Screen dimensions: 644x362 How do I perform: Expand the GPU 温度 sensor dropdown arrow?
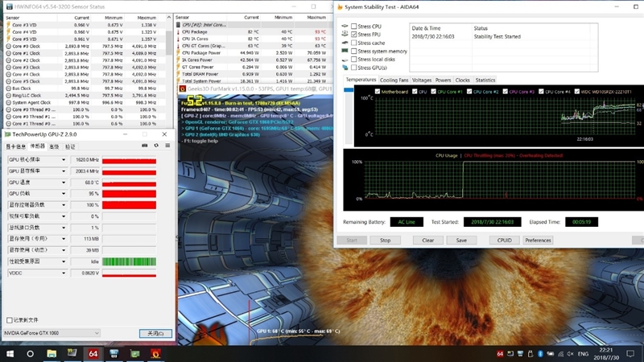click(x=64, y=183)
